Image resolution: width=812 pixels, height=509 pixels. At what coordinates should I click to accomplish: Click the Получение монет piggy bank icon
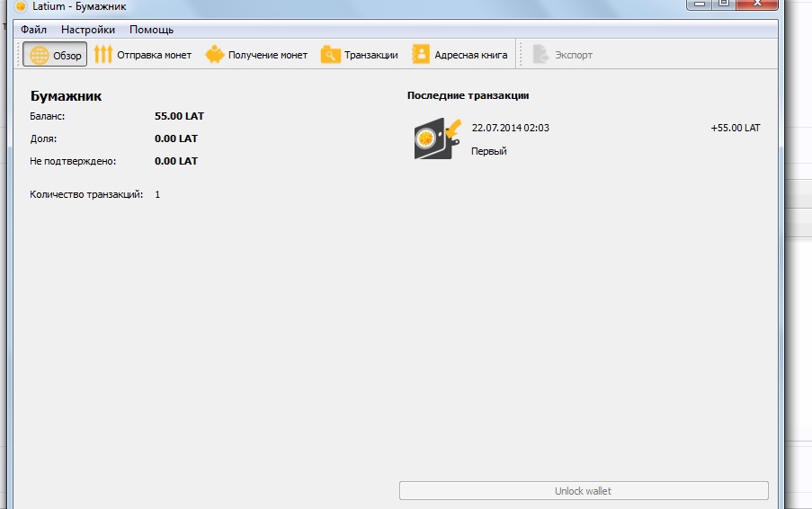pyautogui.click(x=214, y=54)
